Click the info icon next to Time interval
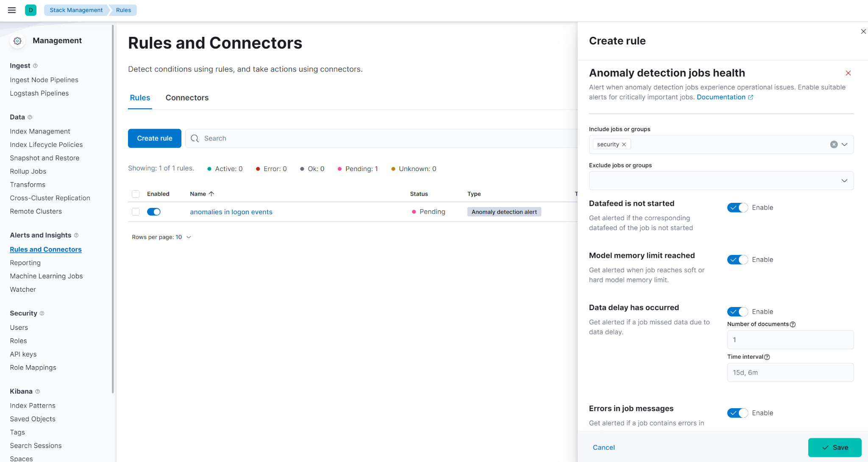Screen dimensions: 868x462 767,357
